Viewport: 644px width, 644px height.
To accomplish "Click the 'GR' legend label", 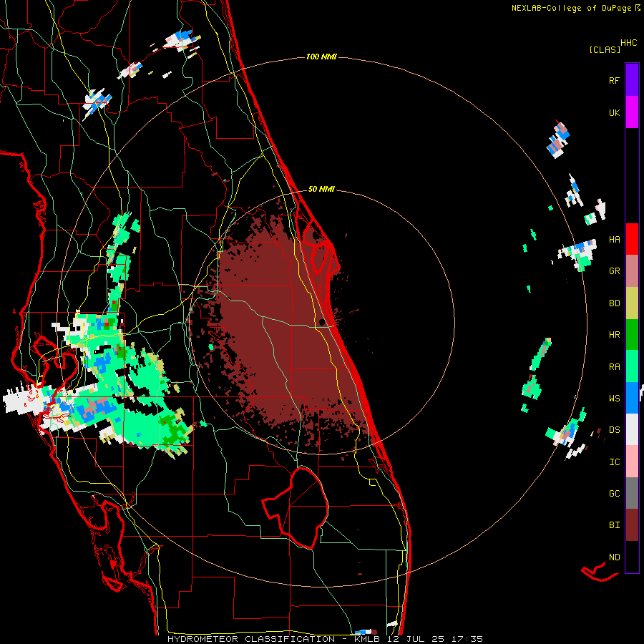I will (614, 271).
